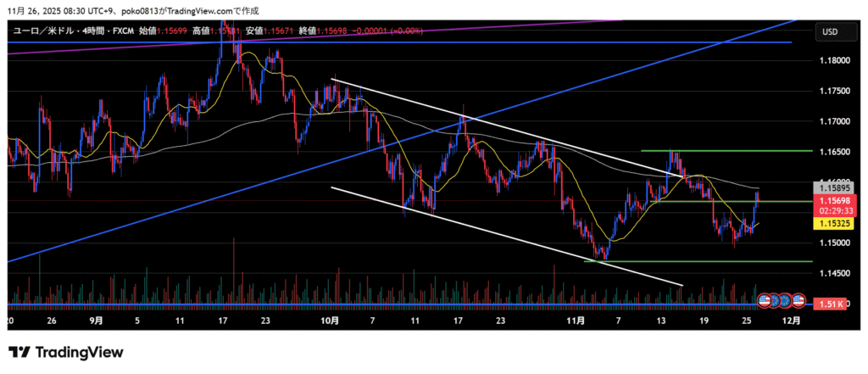This screenshot has height=374, width=868.
Task: Select the 11月 time axis label
Action: click(x=576, y=322)
